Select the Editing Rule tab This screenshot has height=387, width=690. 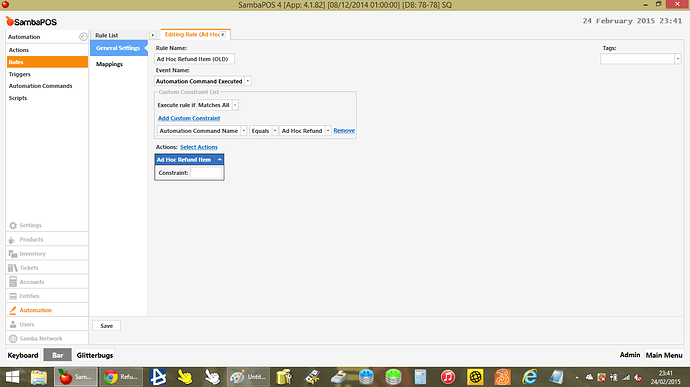click(192, 34)
